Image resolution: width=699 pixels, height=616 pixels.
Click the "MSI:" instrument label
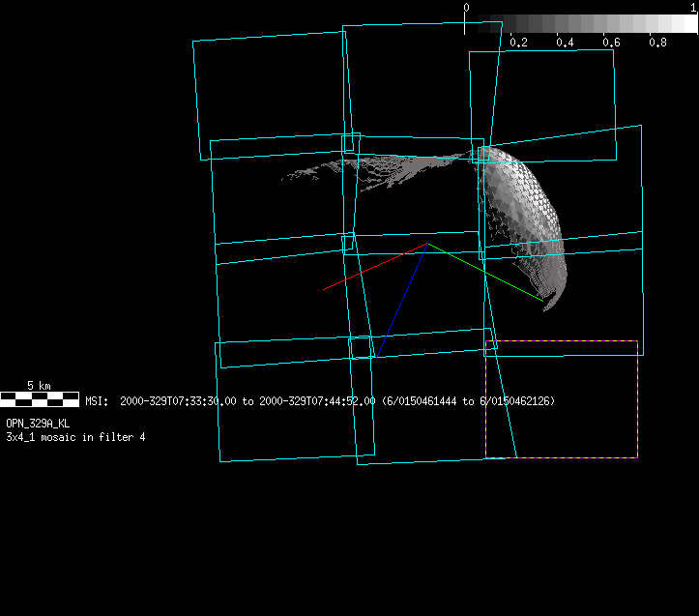[x=97, y=400]
